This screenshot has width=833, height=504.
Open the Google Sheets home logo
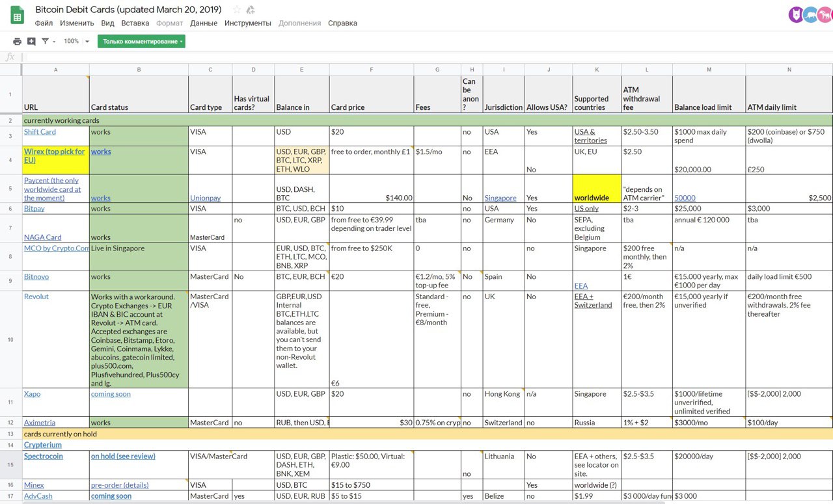pos(18,15)
